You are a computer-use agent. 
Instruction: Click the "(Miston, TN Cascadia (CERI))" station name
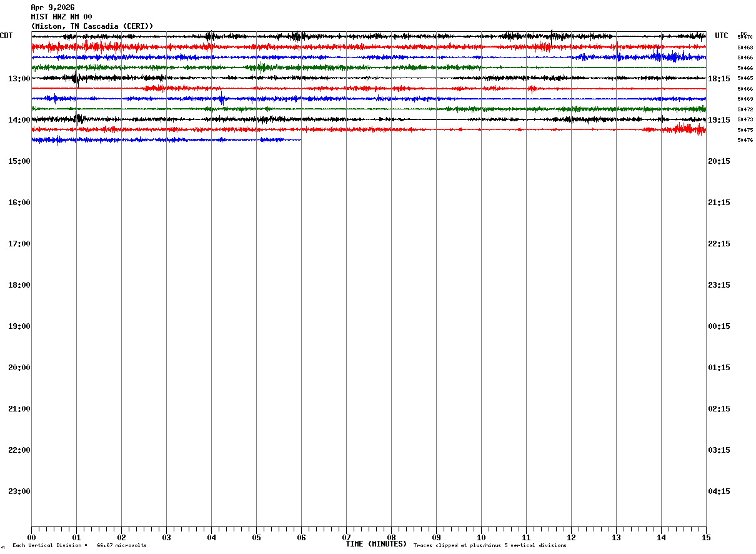click(x=92, y=26)
